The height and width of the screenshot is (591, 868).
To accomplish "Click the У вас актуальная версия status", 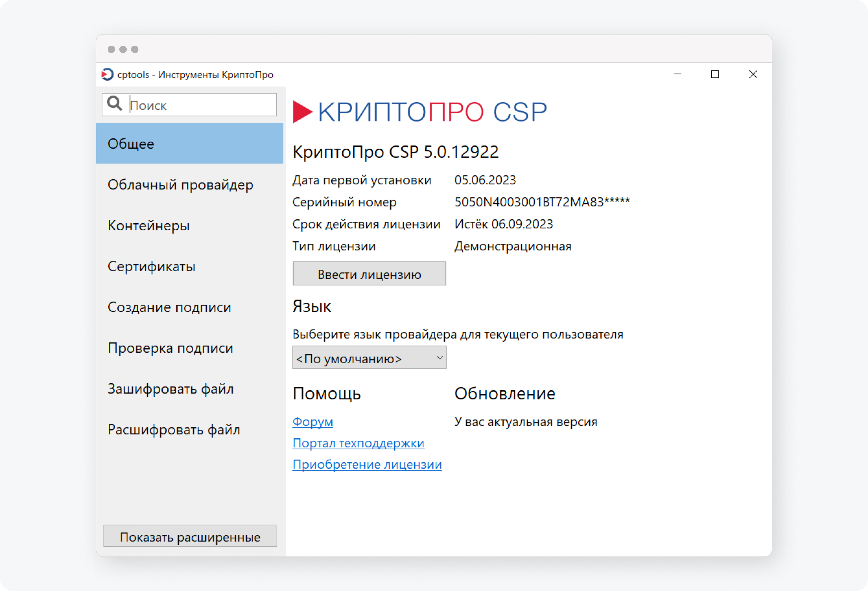I will coord(526,422).
